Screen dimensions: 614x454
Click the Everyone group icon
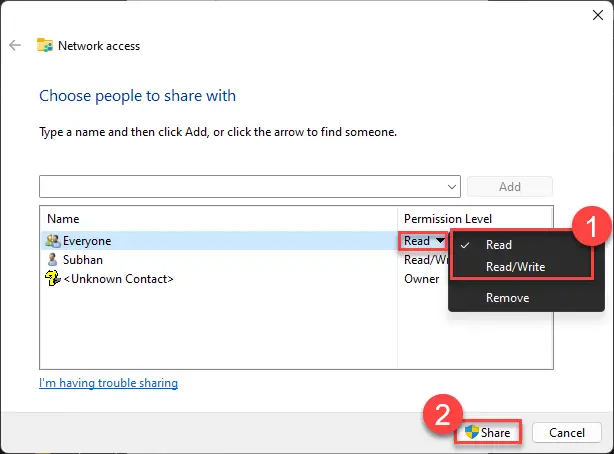[x=52, y=241]
